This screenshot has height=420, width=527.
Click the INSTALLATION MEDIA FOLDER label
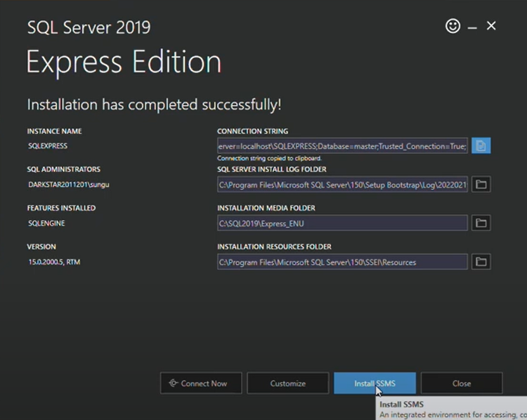pos(266,208)
